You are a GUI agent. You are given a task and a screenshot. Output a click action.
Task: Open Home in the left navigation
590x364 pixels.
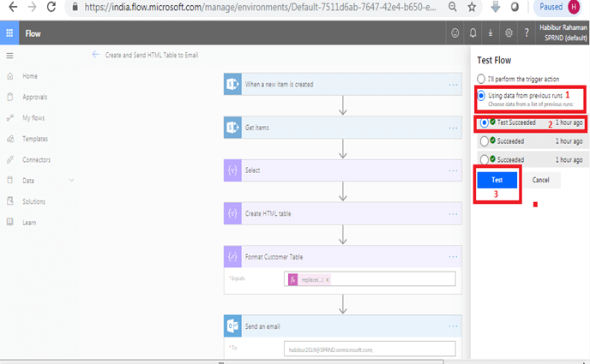30,76
